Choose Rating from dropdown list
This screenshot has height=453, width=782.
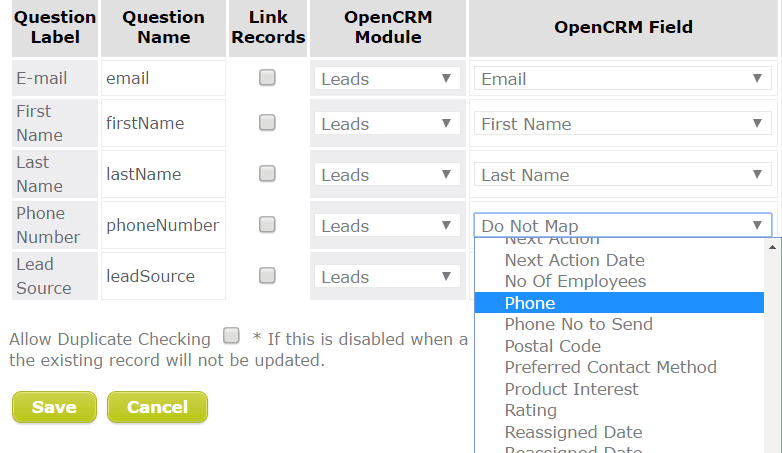coord(619,410)
